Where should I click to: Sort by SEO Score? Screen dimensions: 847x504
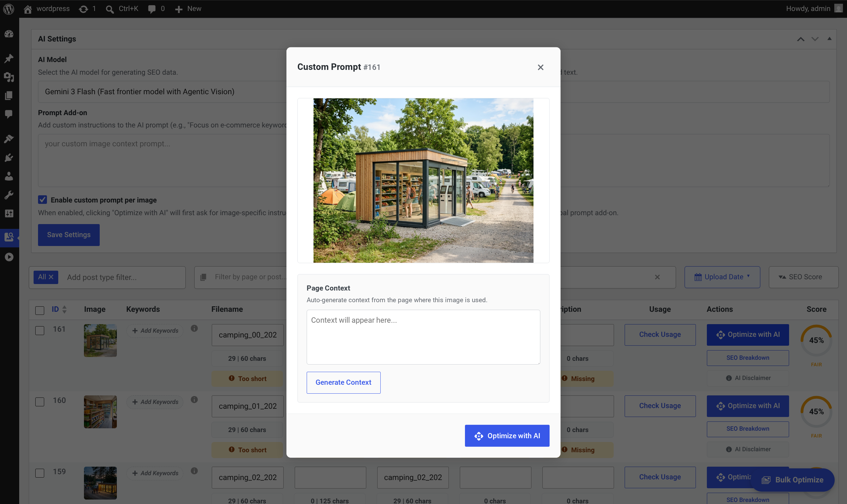pos(803,277)
